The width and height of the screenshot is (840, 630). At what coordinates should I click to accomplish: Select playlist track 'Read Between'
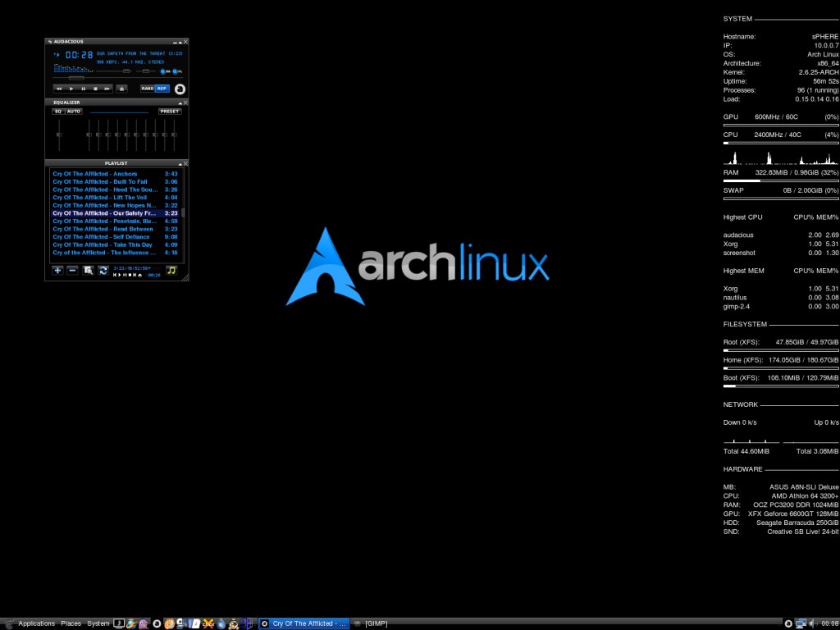(115, 229)
